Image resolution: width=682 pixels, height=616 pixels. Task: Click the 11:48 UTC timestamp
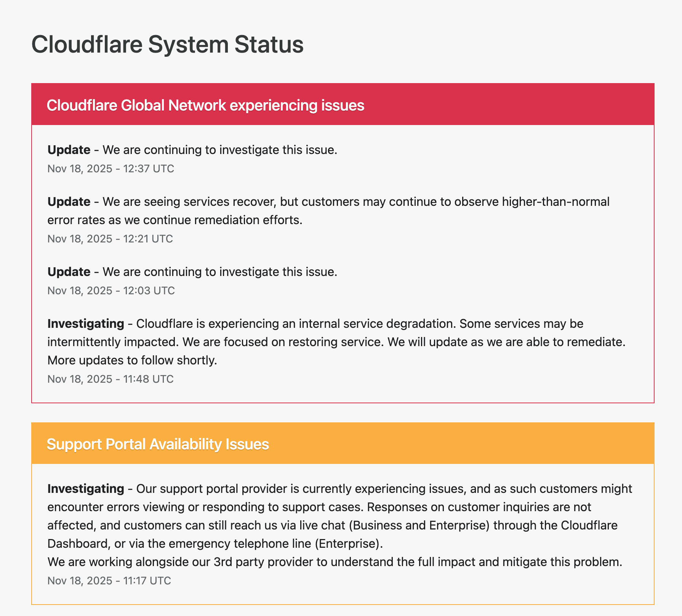coord(110,379)
